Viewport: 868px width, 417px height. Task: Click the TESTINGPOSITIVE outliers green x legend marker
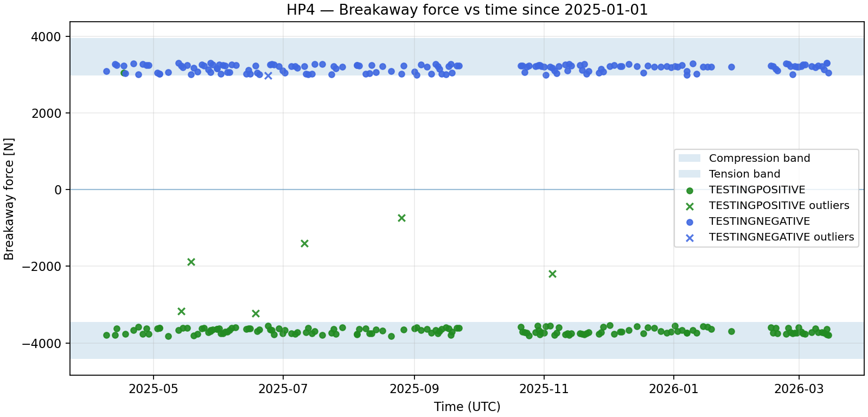690,206
